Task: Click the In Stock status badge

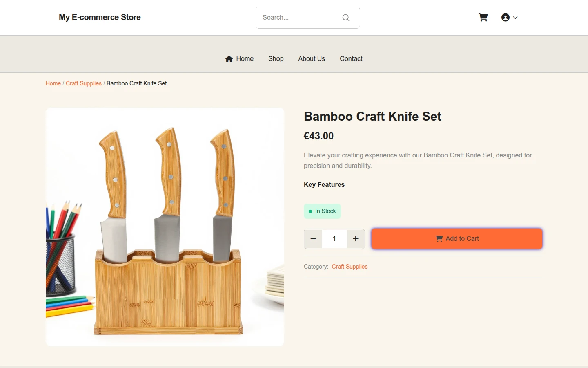Action: pos(322,211)
